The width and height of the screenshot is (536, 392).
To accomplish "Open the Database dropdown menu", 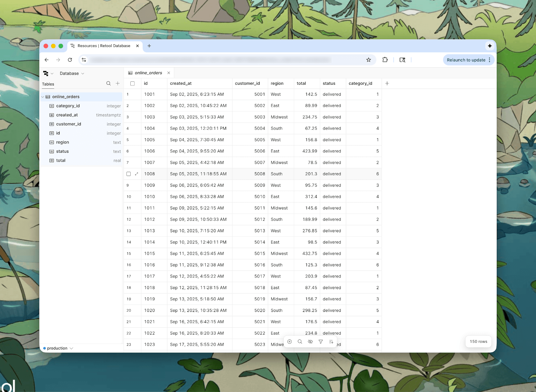I will pos(72,73).
